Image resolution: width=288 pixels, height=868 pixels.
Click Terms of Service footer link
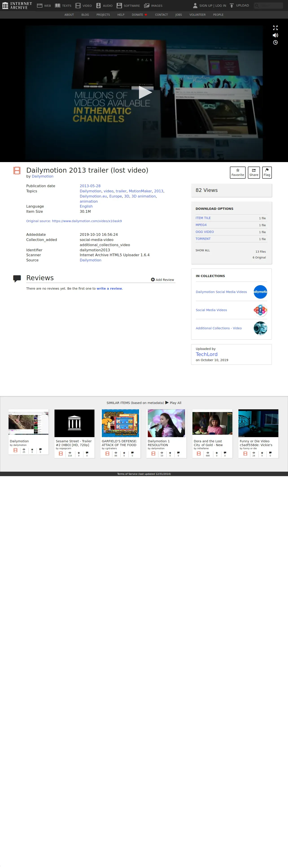click(144, 474)
